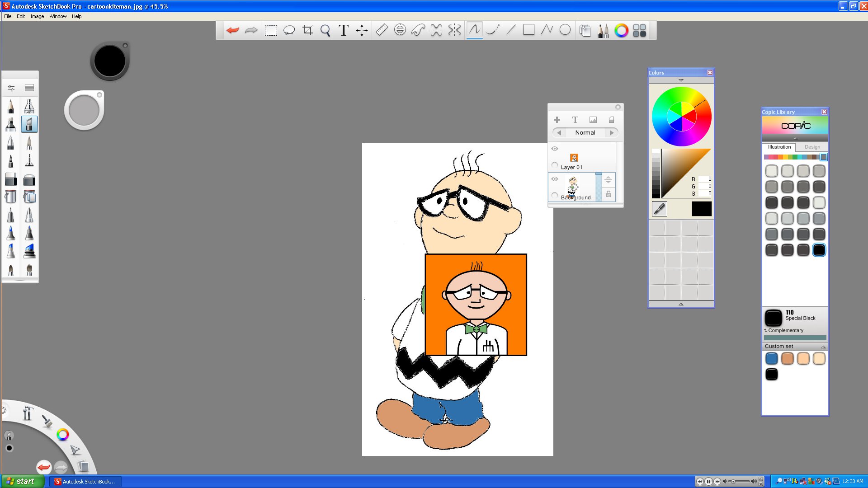Select the Zoom magnifier tool
Image resolution: width=868 pixels, height=488 pixels.
tap(325, 31)
